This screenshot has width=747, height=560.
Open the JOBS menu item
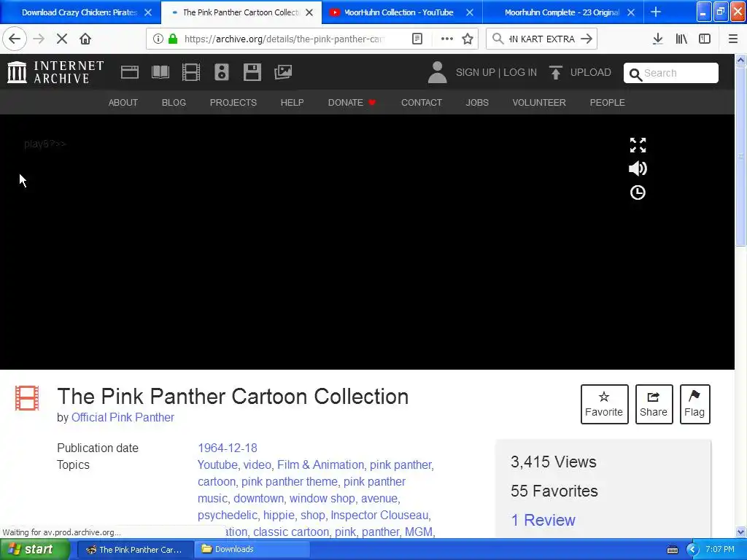(x=477, y=102)
